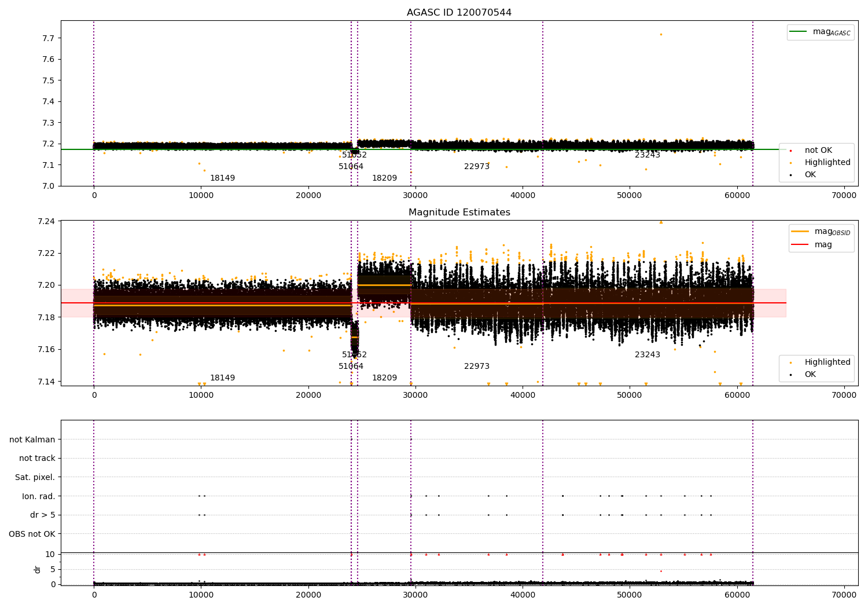Click the 10 tick label on dr axis
This screenshot has height=608, width=868.
(x=50, y=554)
